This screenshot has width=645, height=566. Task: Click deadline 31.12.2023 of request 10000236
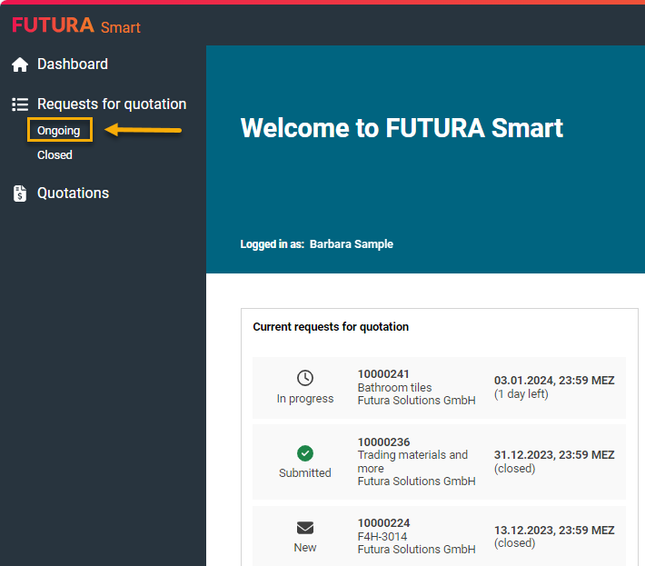pyautogui.click(x=554, y=455)
